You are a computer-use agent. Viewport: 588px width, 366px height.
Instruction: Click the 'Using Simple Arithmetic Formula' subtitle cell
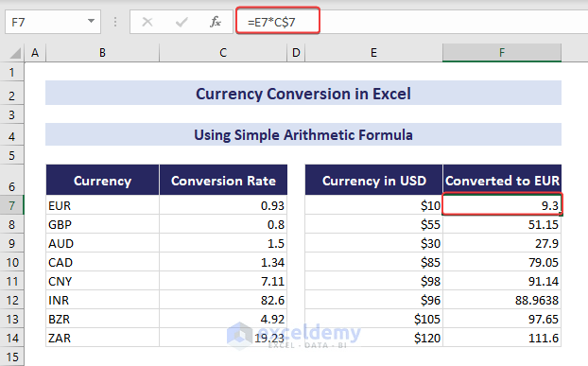point(303,134)
